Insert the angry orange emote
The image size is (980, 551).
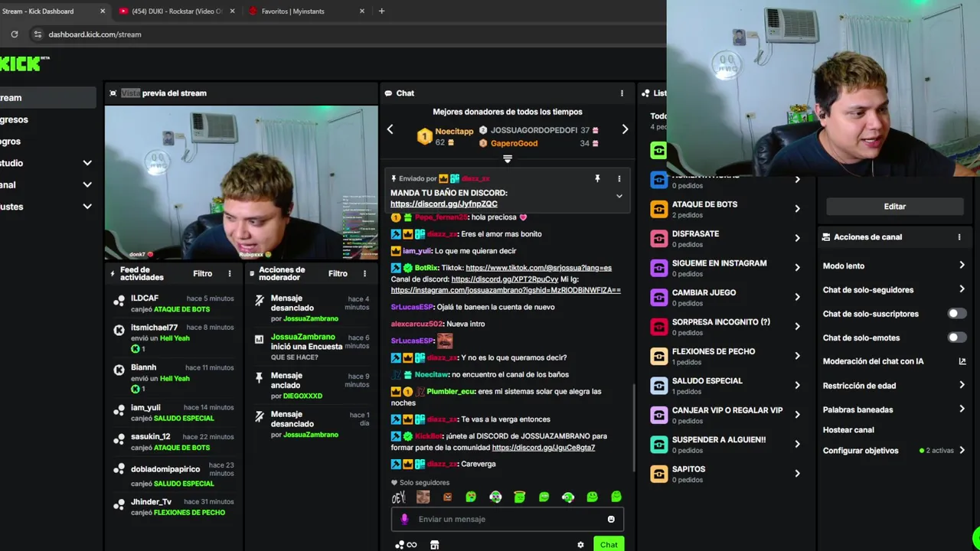pos(447,497)
